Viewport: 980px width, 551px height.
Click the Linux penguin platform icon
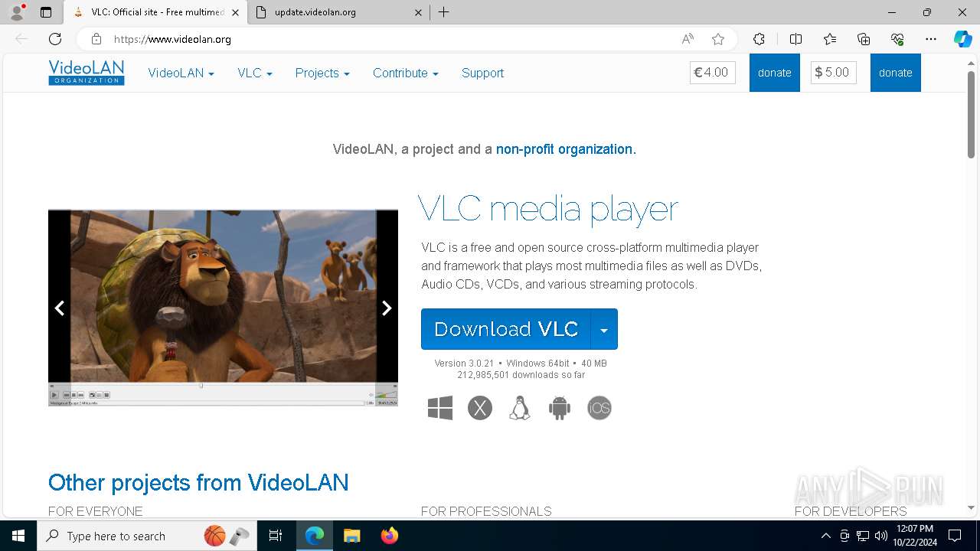point(520,408)
